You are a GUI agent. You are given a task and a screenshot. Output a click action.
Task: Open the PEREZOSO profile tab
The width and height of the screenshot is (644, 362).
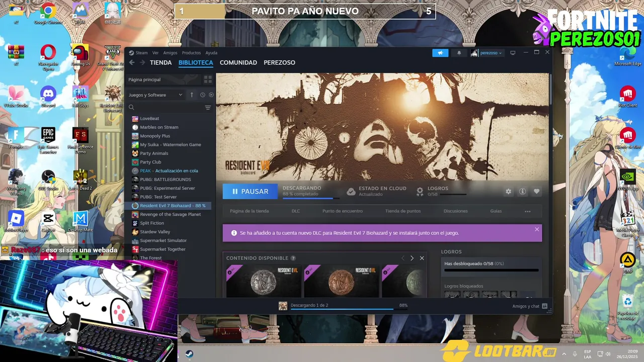(x=279, y=62)
